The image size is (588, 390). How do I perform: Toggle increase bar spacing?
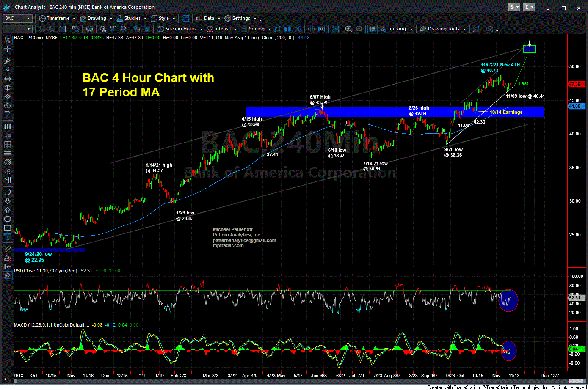pyautogui.click(x=322, y=29)
